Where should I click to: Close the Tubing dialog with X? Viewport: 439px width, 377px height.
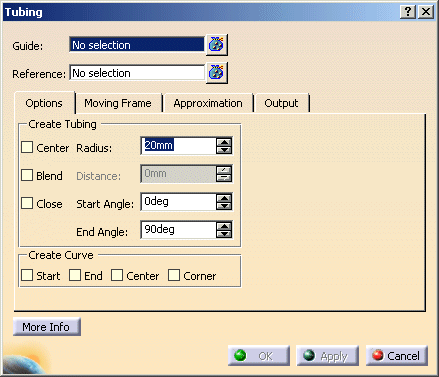point(426,12)
